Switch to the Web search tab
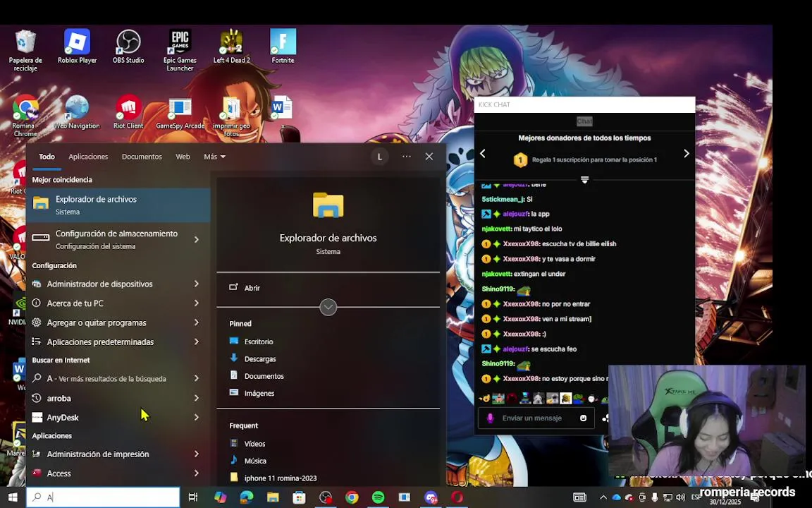The width and height of the screenshot is (812, 508). click(x=183, y=157)
